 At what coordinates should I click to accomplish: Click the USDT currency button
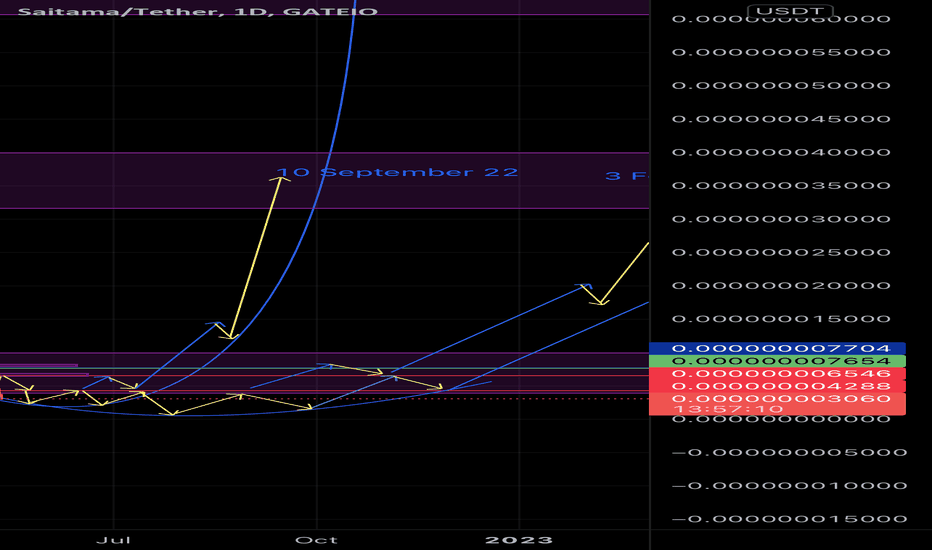point(790,11)
